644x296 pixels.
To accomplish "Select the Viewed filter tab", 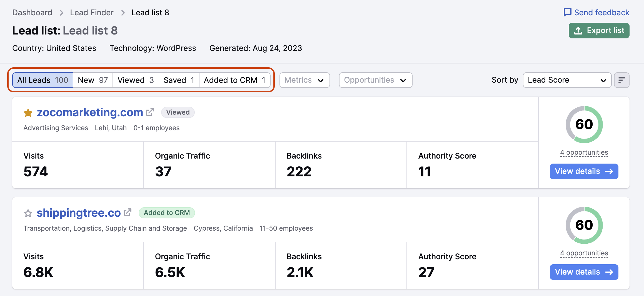I will (135, 80).
